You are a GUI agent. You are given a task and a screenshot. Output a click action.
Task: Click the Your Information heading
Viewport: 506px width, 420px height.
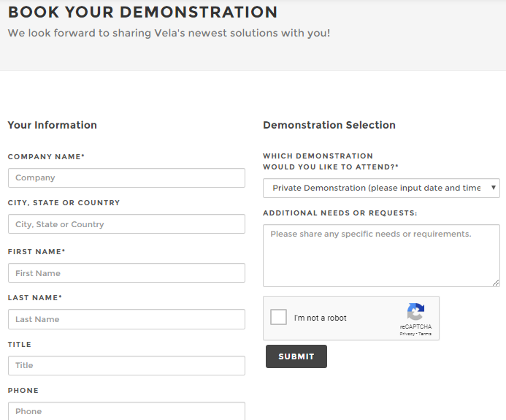53,125
